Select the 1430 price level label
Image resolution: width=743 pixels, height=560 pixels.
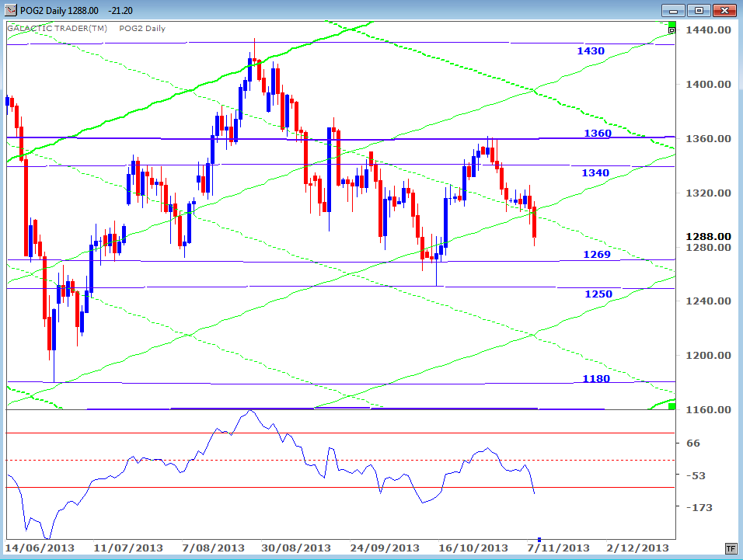(x=591, y=51)
